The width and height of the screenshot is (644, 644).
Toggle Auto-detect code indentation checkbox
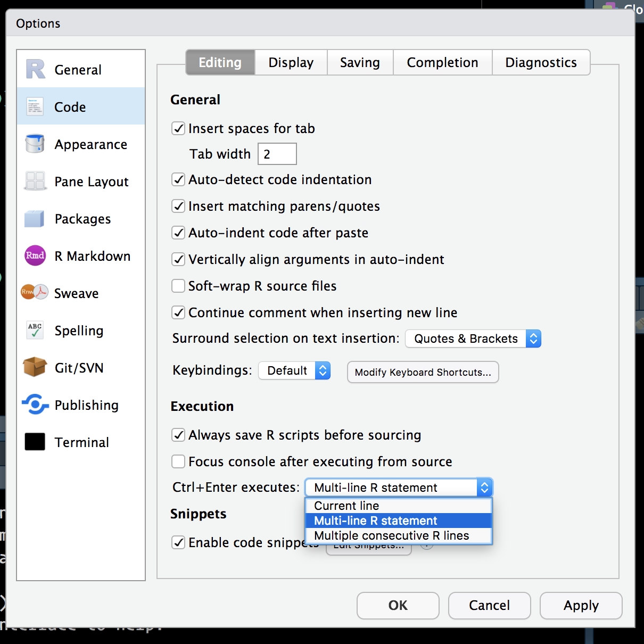click(x=178, y=179)
